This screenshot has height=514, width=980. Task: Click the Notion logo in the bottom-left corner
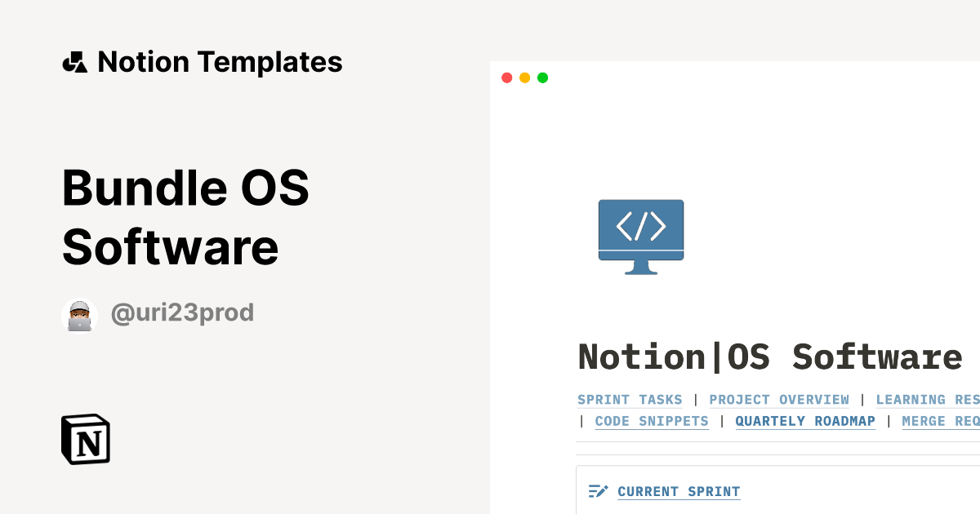pyautogui.click(x=86, y=440)
